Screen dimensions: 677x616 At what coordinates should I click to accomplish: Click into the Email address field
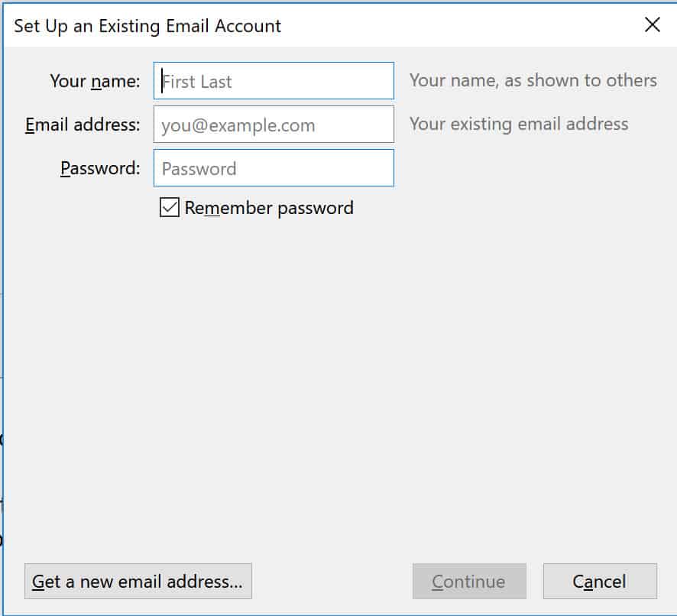pyautogui.click(x=274, y=125)
